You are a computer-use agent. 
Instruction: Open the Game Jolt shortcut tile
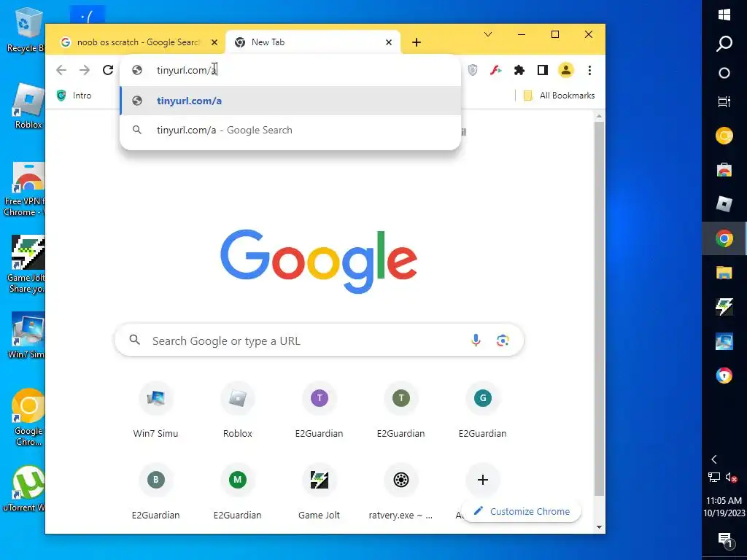320,492
